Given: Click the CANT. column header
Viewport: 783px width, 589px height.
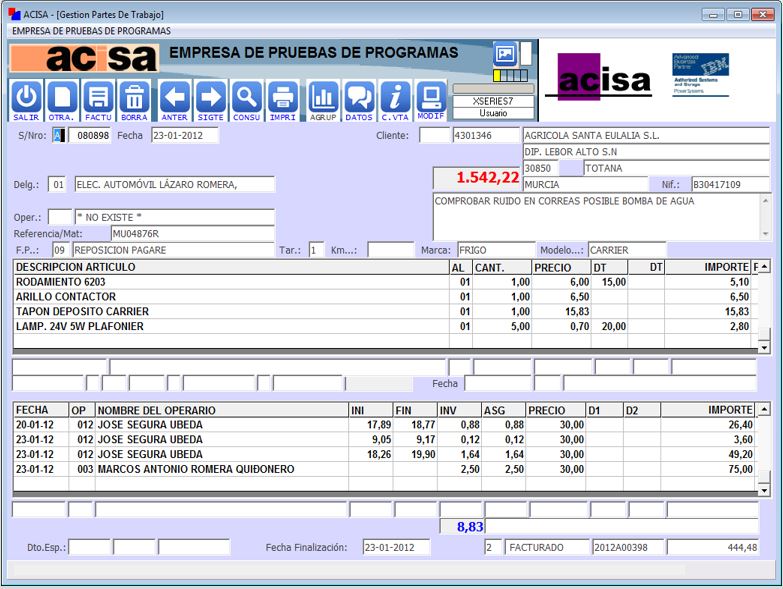Looking at the screenshot, I should coord(501,267).
